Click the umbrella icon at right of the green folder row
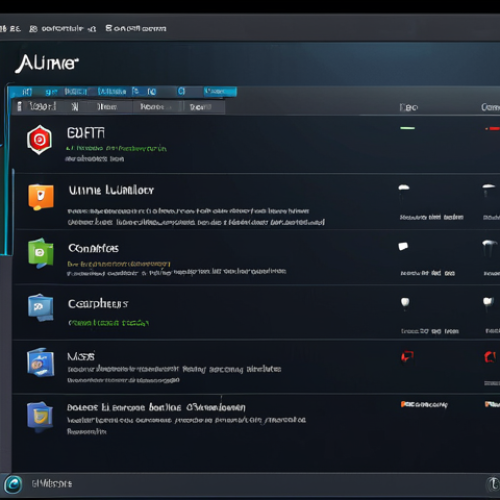This screenshot has height=500, width=500. click(489, 247)
